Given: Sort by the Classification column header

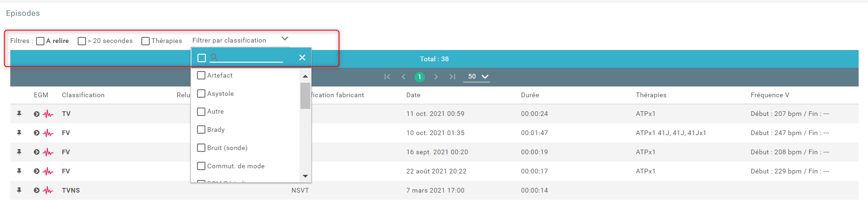Looking at the screenshot, I should pos(83,95).
